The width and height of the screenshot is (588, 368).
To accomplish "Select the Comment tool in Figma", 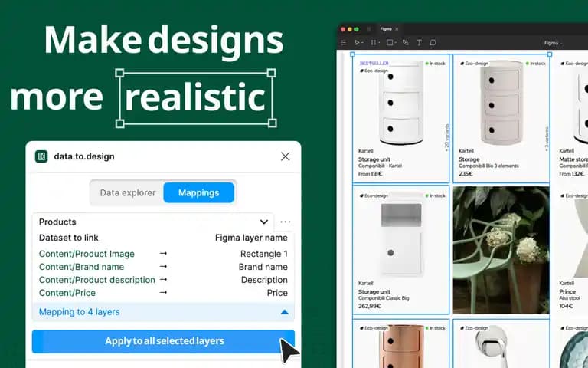I will pos(433,43).
